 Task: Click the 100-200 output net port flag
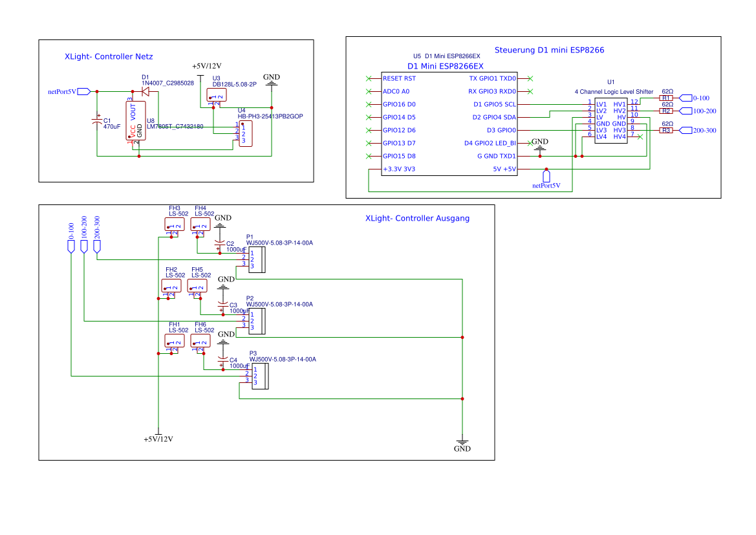tap(685, 111)
